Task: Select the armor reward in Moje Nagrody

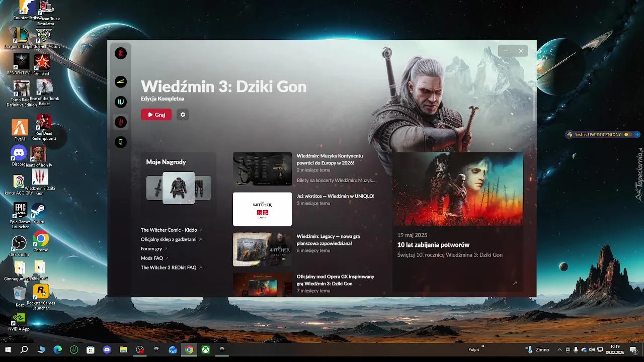Action: click(x=179, y=188)
